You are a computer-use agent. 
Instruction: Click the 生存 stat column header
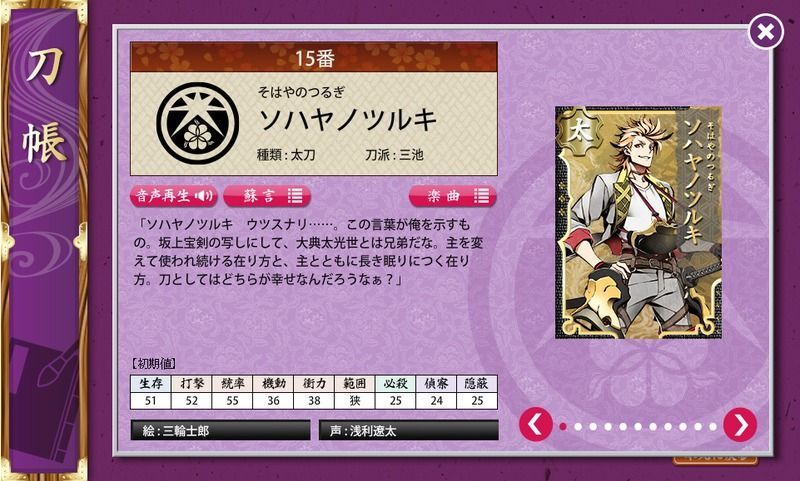pos(151,384)
